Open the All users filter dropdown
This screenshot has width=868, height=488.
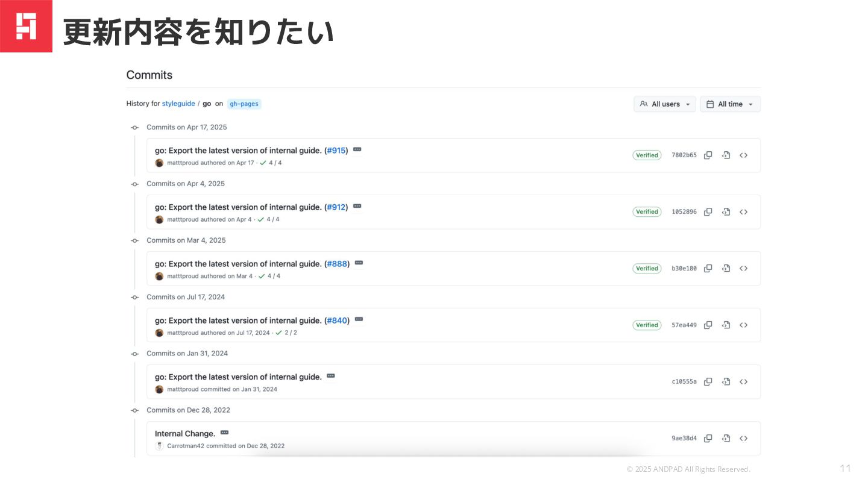(x=664, y=104)
